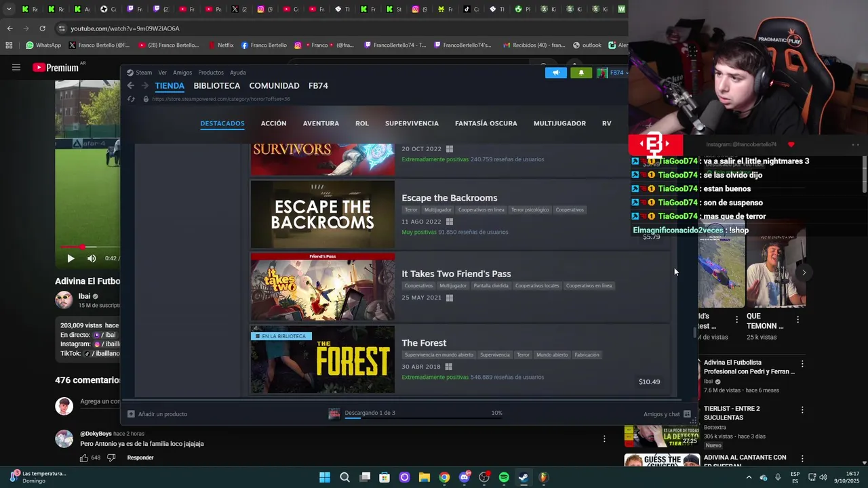Open the YouTube hamburger guide menu
Viewport: 868px width, 488px height.
[x=16, y=67]
